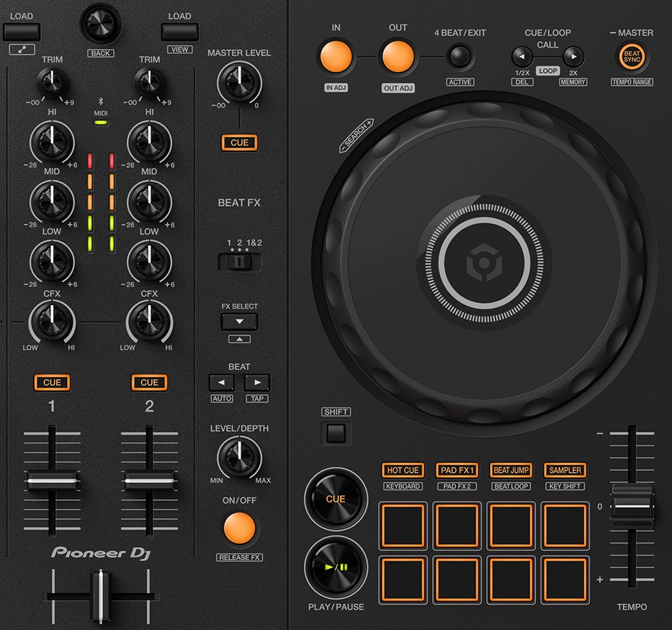Click the channel 1 volume fader

(x=53, y=481)
